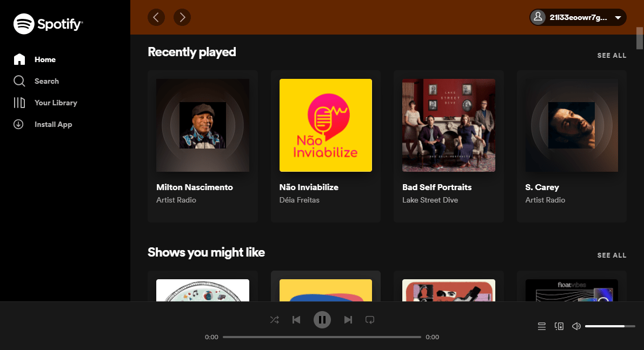The image size is (644, 350).
Task: Open Connect to a device
Action: click(x=559, y=326)
